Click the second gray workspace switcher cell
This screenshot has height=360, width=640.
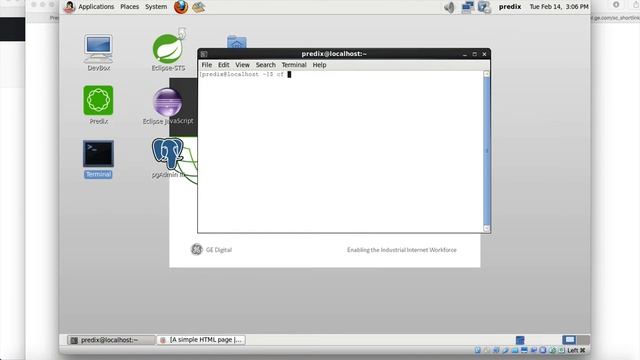583,340
